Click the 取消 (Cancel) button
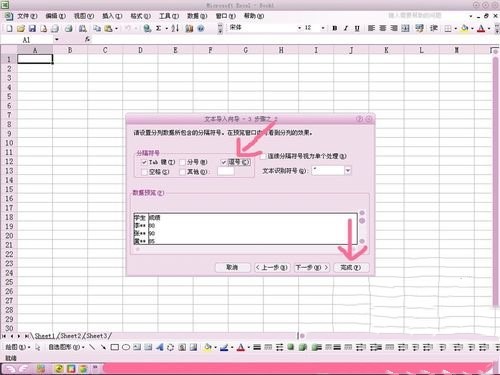The image size is (500, 375). [x=233, y=267]
